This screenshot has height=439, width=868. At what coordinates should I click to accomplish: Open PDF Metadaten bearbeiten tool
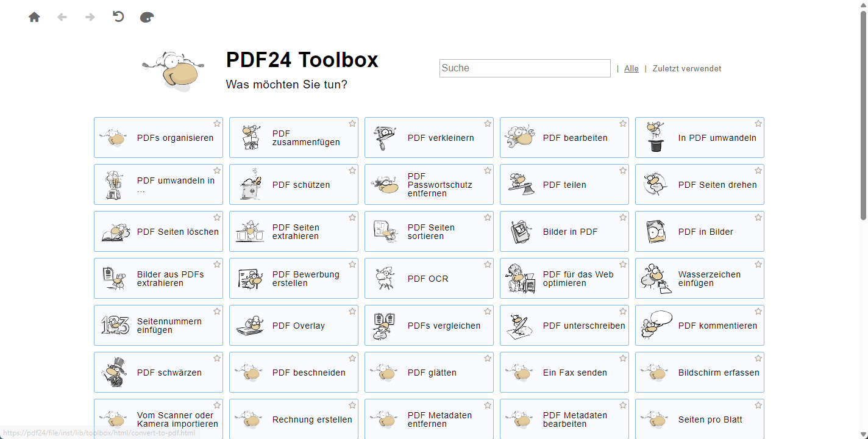(x=564, y=419)
